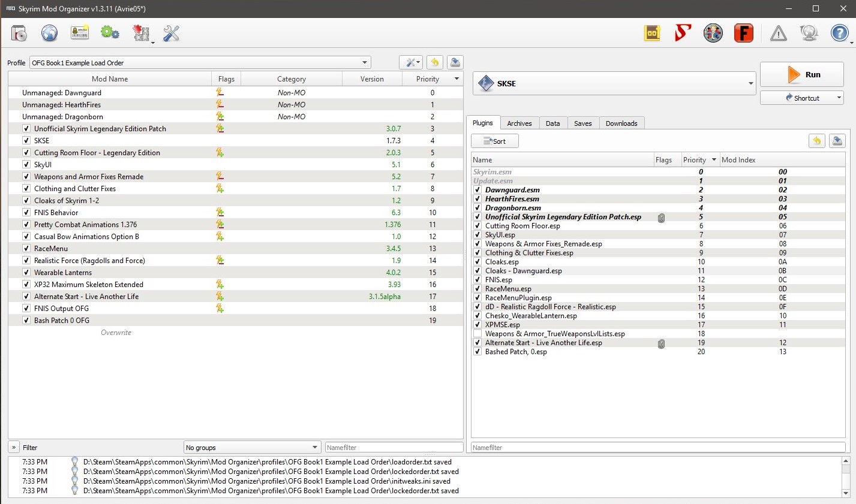
Task: Open the mod list wrench dropdown menu
Action: (x=410, y=62)
